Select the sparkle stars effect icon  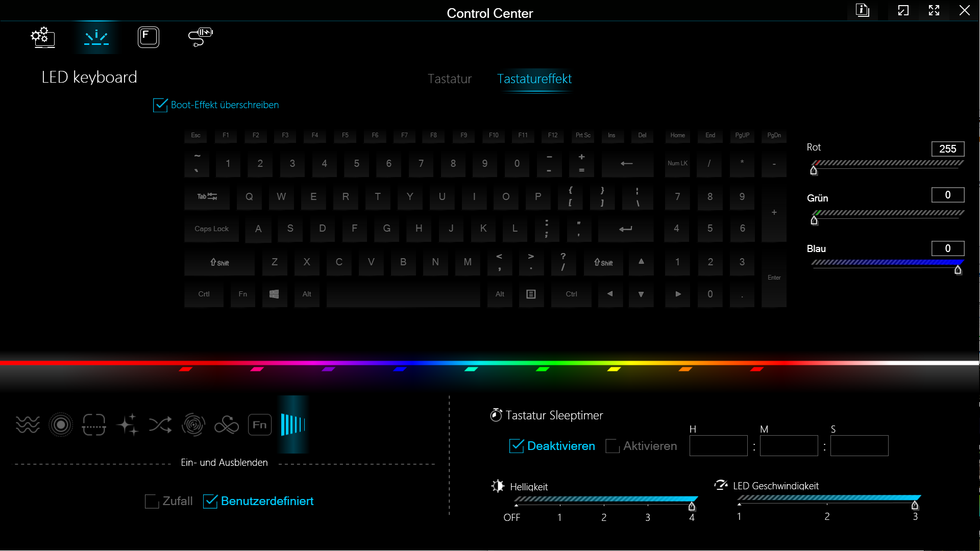click(x=127, y=424)
